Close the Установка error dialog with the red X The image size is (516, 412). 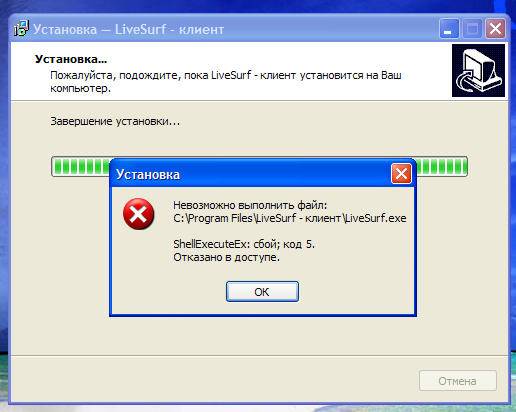tap(401, 174)
